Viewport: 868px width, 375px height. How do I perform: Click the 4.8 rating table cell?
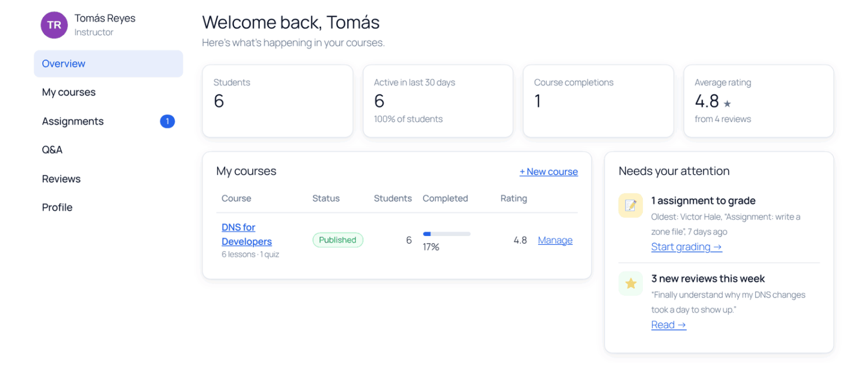pos(520,240)
